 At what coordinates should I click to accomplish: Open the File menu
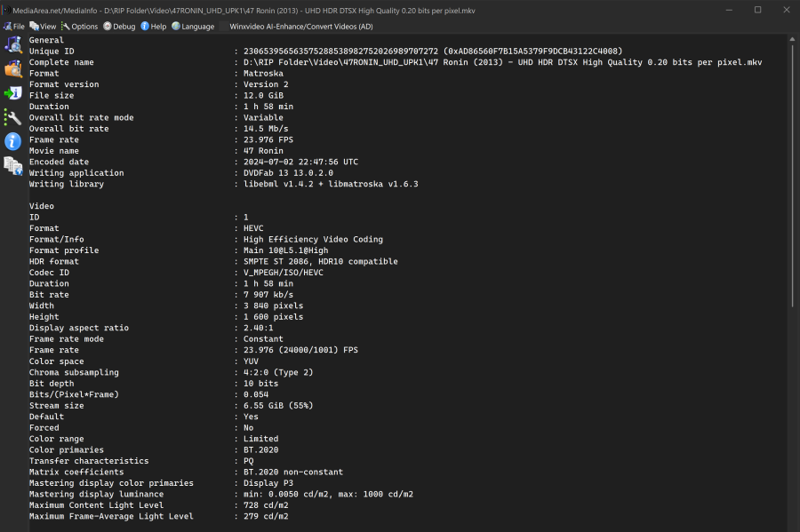coord(13,27)
